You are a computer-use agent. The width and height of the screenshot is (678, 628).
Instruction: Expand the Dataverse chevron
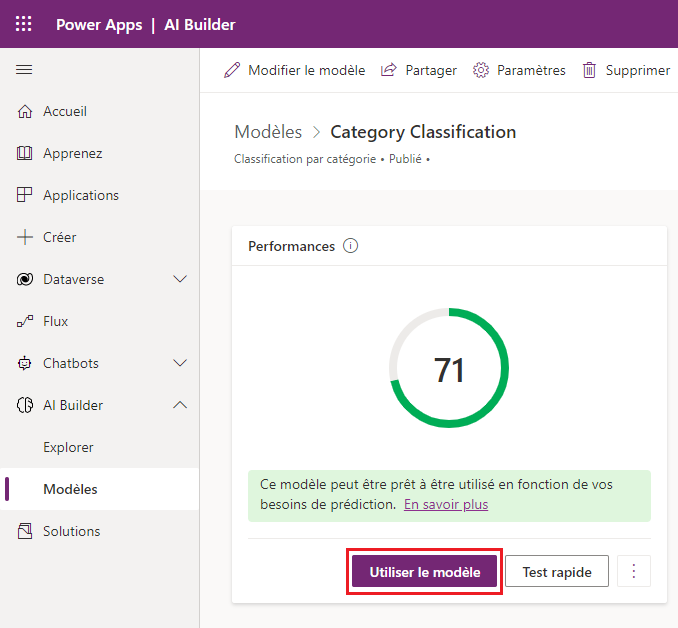tap(180, 279)
